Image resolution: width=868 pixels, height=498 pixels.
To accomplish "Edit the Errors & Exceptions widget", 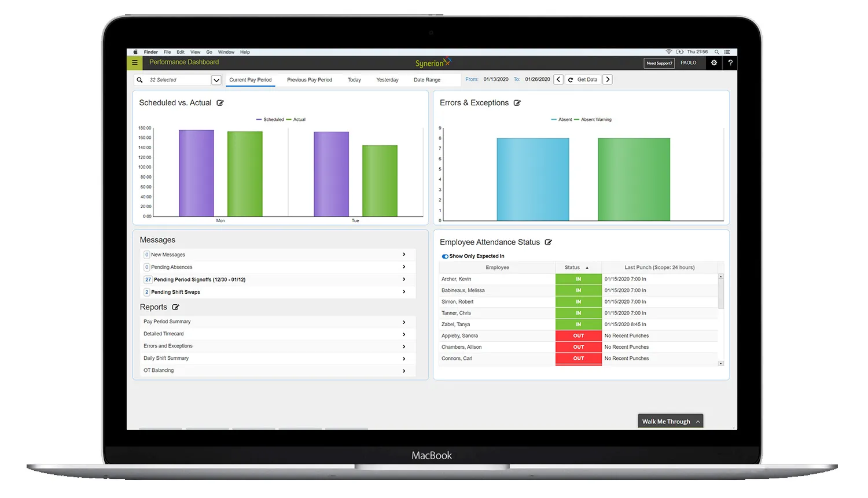I will click(x=517, y=103).
